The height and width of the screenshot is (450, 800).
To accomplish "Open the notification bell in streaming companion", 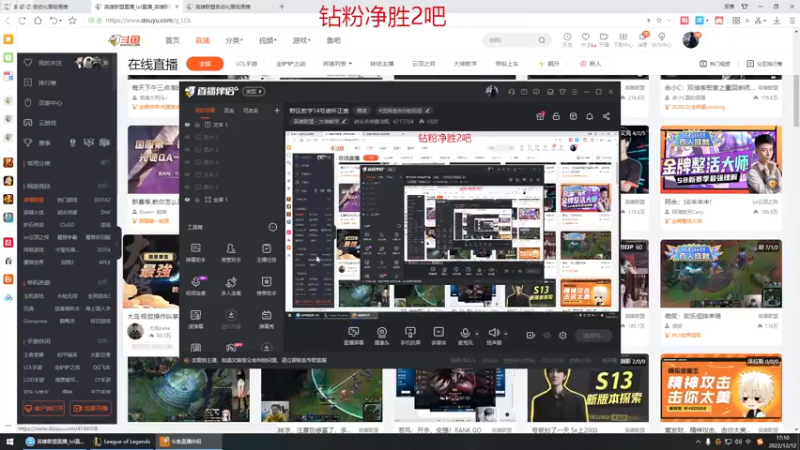I will coord(589,116).
